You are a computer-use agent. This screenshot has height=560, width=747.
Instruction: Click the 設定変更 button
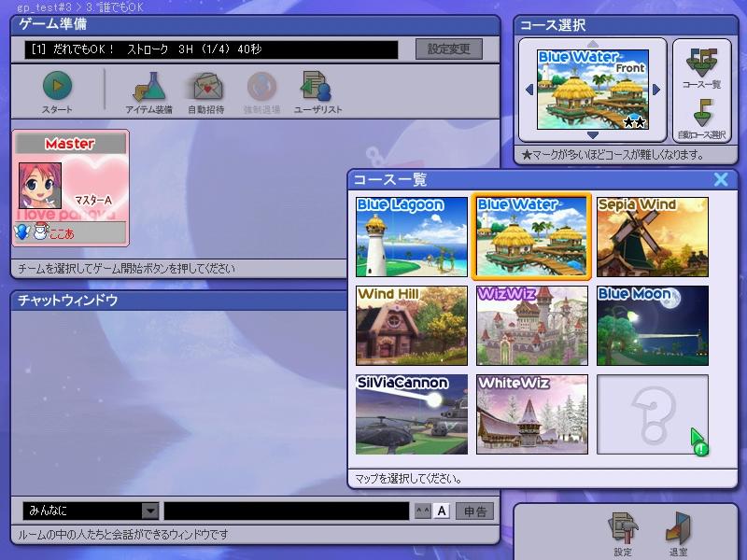448,49
